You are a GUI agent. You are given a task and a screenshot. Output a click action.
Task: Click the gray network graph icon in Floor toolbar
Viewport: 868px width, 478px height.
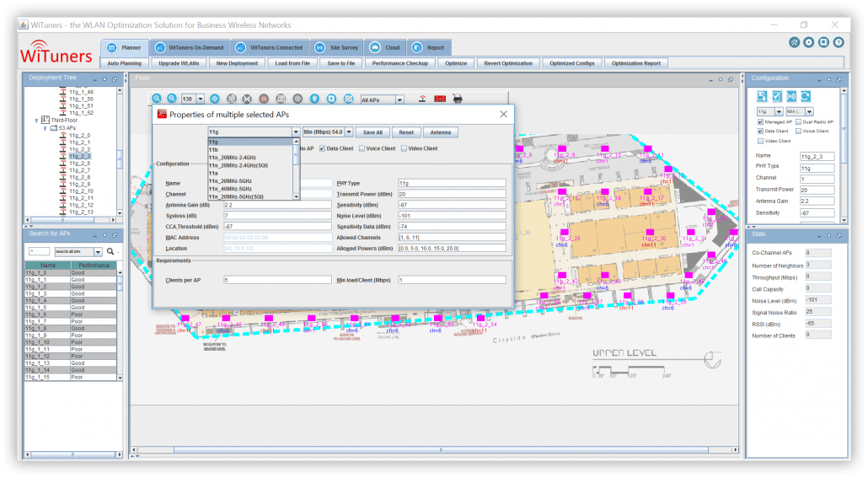click(232, 99)
